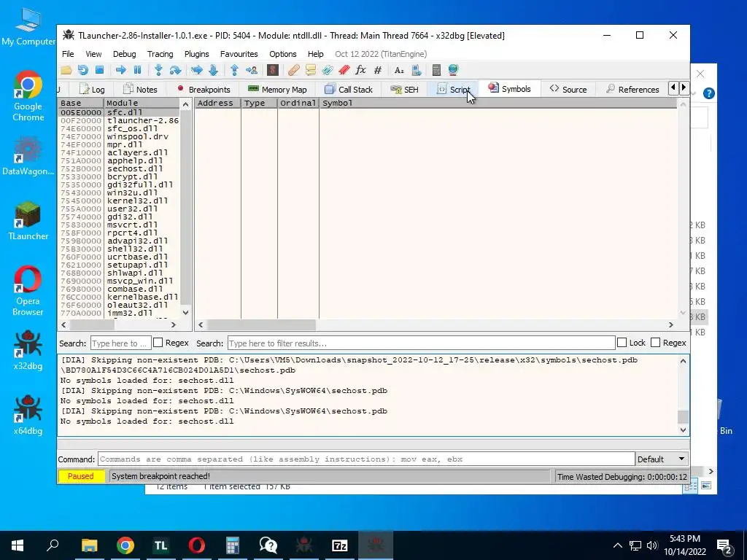Open the Functions fx icon
This screenshot has height=560, width=747.
point(360,71)
